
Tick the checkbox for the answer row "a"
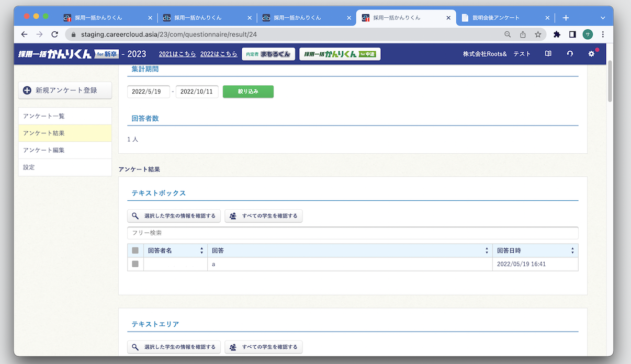pos(136,264)
